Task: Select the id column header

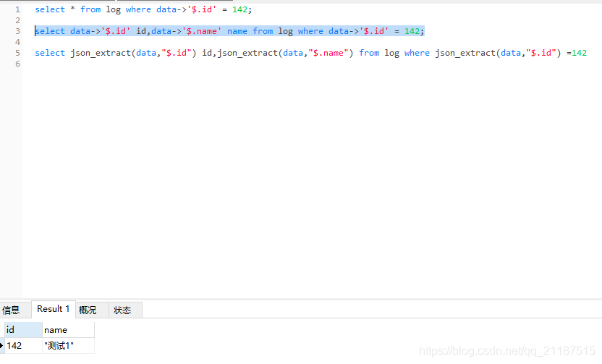Action: point(23,330)
